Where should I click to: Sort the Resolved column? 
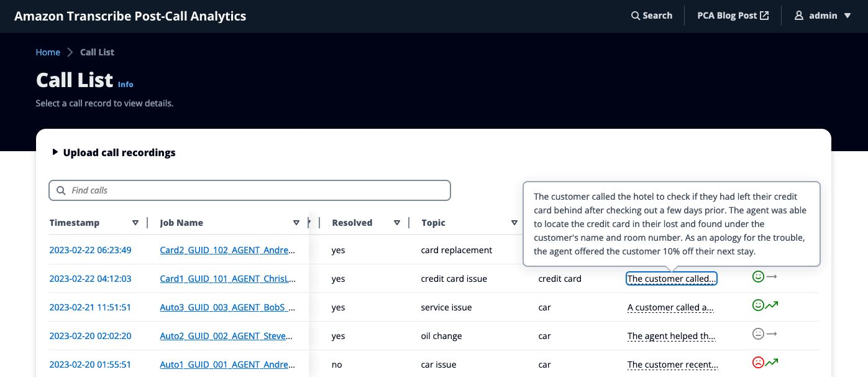tap(397, 223)
